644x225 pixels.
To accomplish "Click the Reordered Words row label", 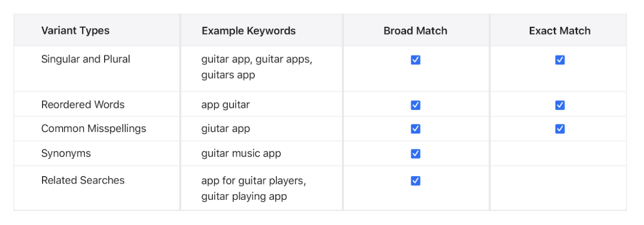I will click(x=83, y=105).
